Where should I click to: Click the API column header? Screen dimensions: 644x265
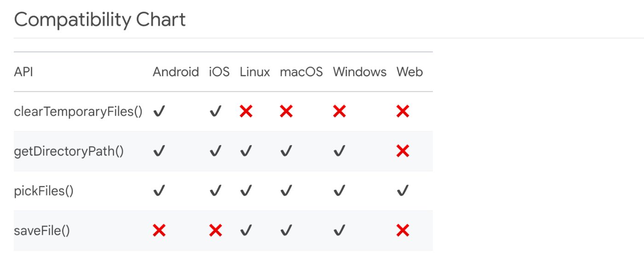[23, 72]
